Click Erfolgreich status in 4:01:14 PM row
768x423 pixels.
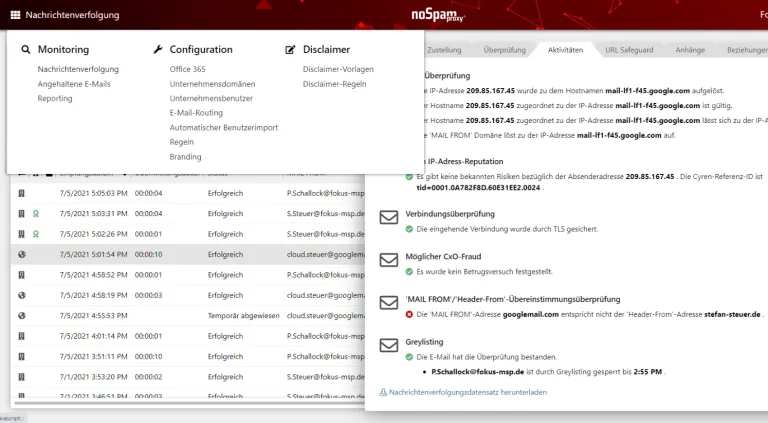click(225, 336)
